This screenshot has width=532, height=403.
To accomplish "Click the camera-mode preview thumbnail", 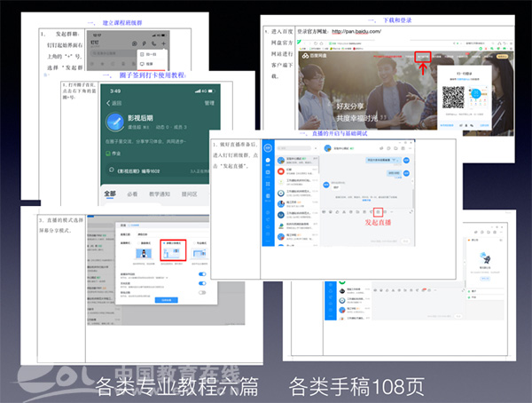I will click(x=144, y=254).
